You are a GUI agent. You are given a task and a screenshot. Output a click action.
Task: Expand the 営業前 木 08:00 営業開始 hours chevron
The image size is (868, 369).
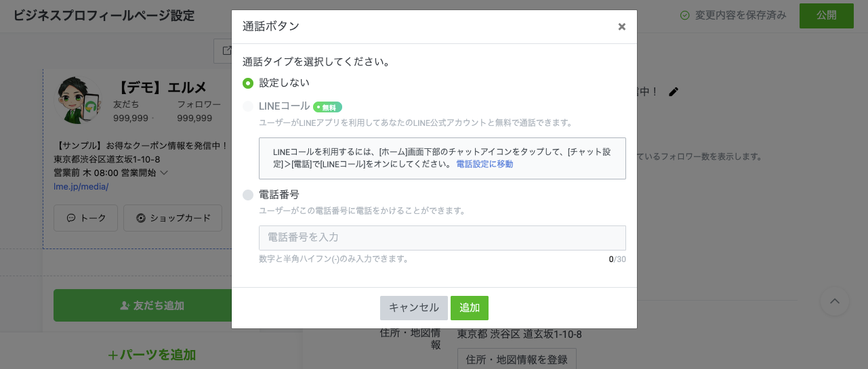coord(163,173)
